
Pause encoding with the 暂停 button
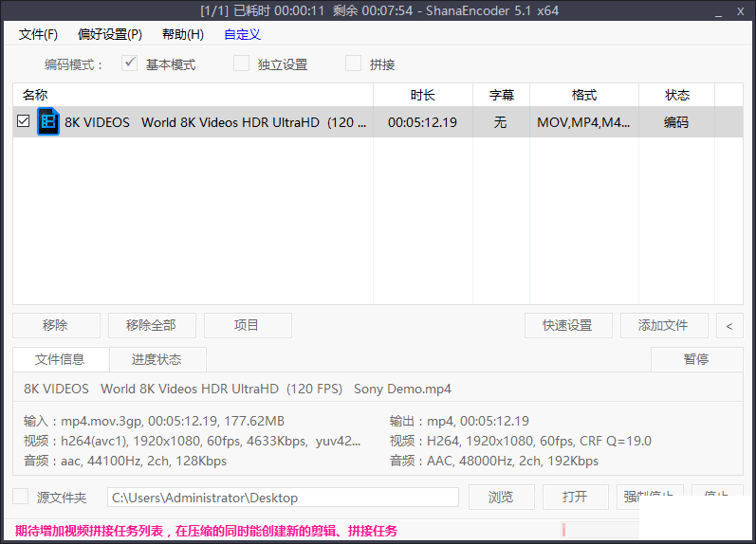point(696,359)
